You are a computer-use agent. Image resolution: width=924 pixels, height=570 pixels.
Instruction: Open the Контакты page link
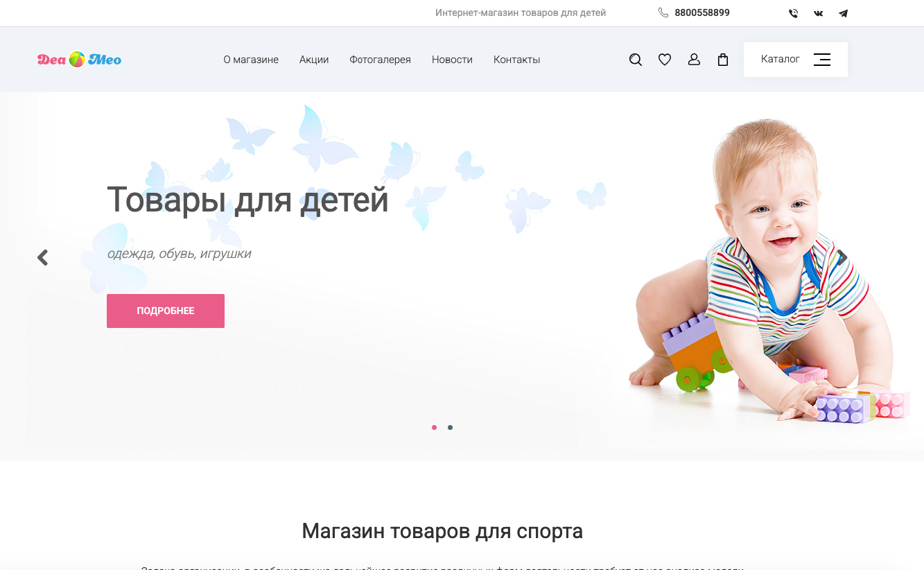tap(516, 60)
